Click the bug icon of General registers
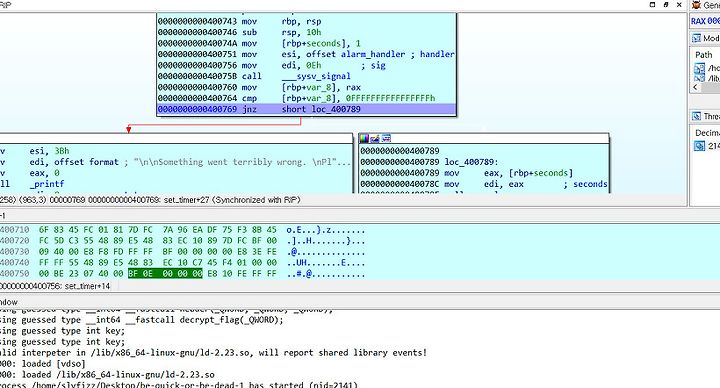Image resolution: width=720 pixels, height=388 pixels. pyautogui.click(x=696, y=5)
